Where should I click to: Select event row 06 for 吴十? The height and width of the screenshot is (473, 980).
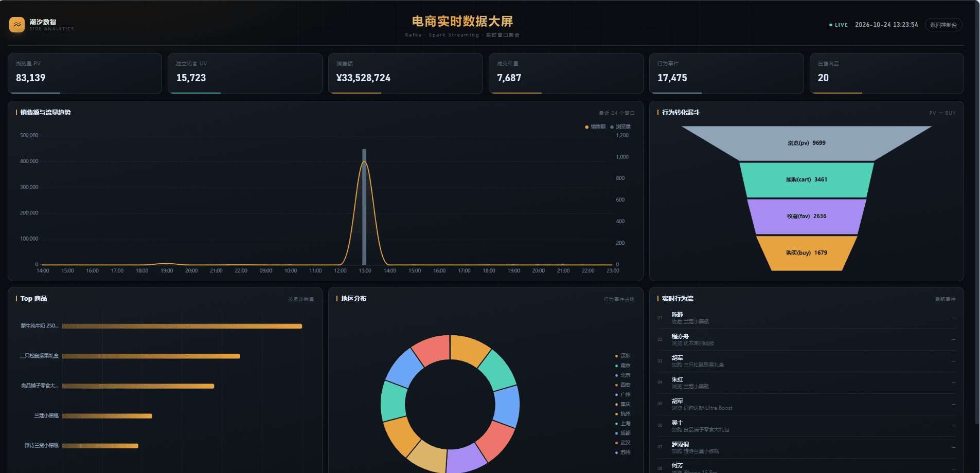807,426
